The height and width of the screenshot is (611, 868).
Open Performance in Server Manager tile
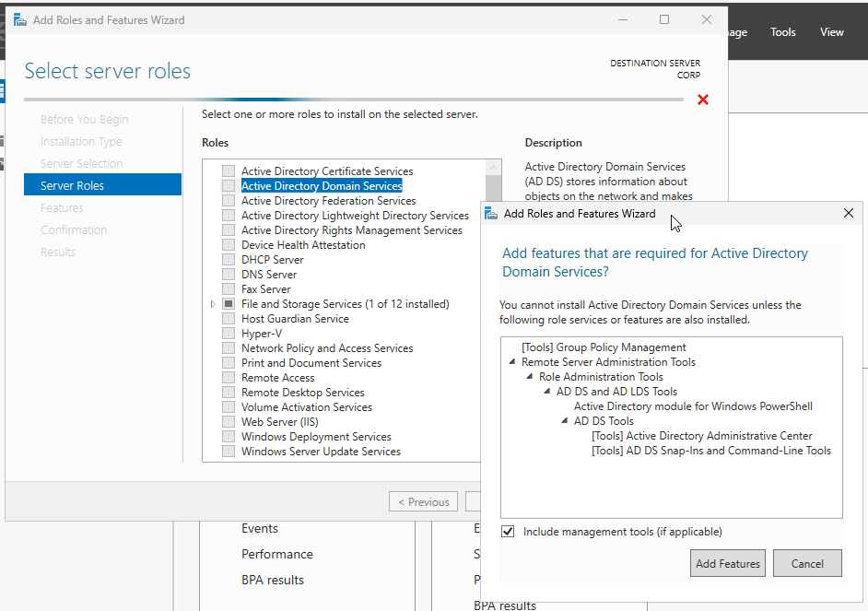[x=276, y=554]
